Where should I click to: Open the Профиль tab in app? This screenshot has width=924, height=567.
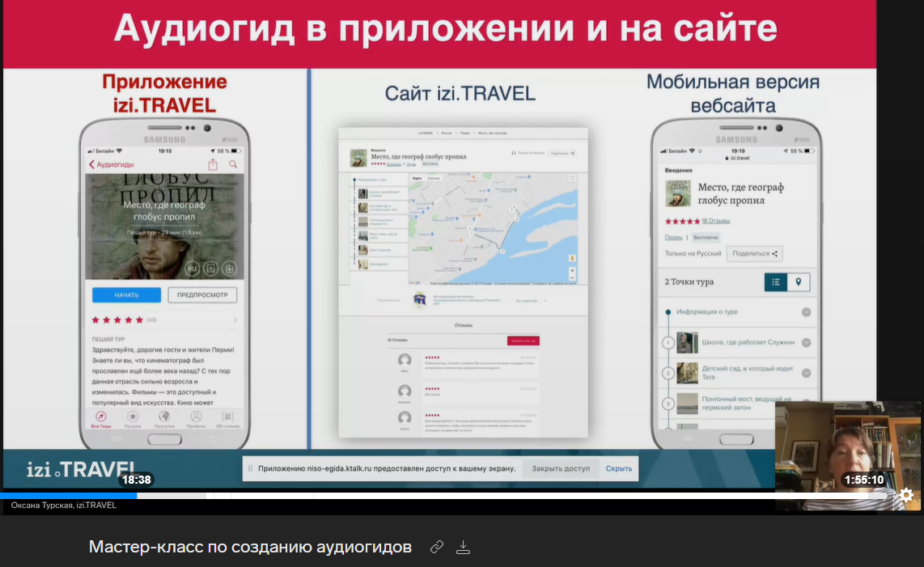coord(196,419)
